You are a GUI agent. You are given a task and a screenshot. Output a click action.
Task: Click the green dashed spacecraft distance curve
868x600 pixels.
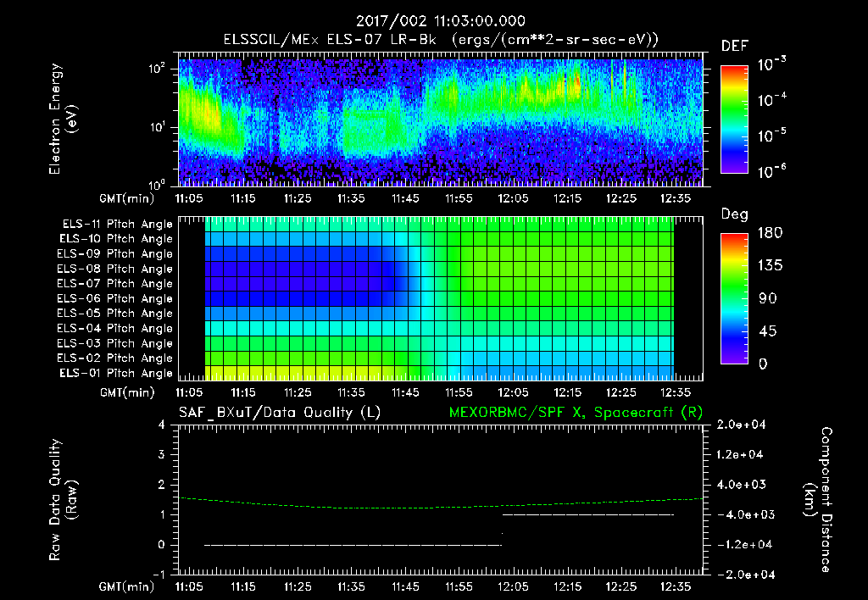click(x=440, y=503)
